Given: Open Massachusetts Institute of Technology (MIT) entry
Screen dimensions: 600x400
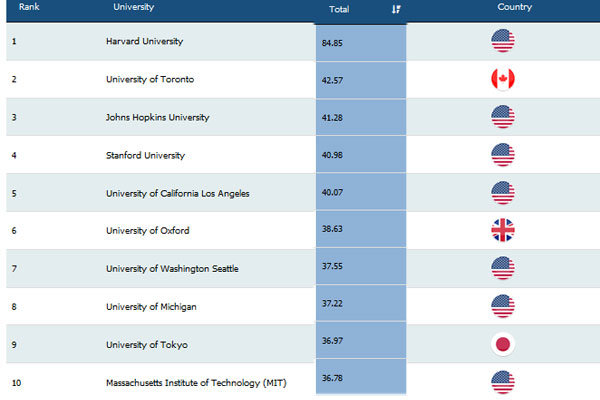Looking at the screenshot, I should [196, 383].
